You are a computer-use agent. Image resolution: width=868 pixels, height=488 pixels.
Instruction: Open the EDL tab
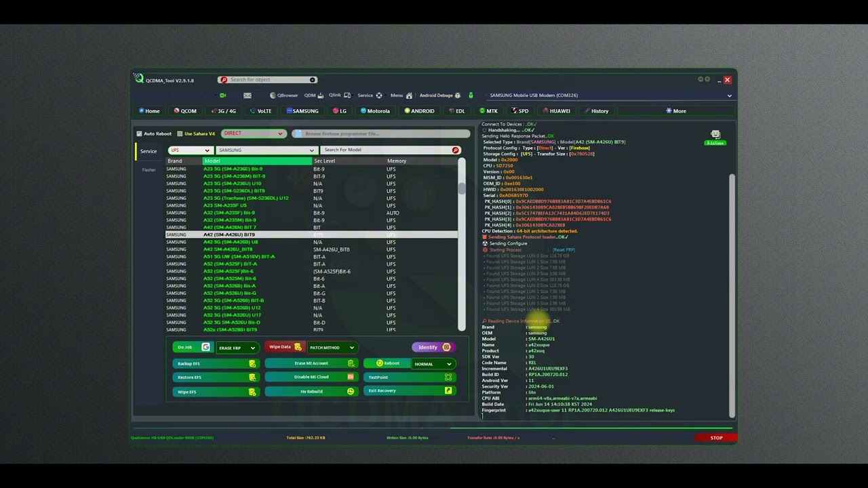457,111
